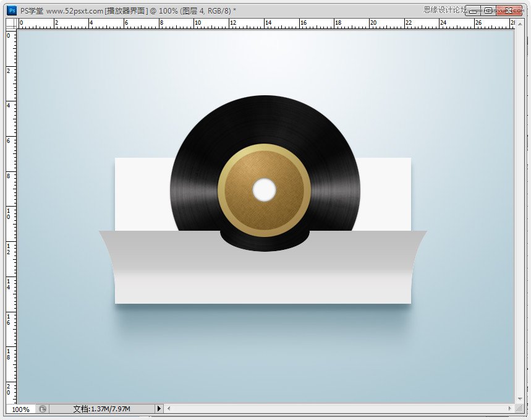Click the 100% zoom field in the status bar
The width and height of the screenshot is (531, 420).
[20, 409]
